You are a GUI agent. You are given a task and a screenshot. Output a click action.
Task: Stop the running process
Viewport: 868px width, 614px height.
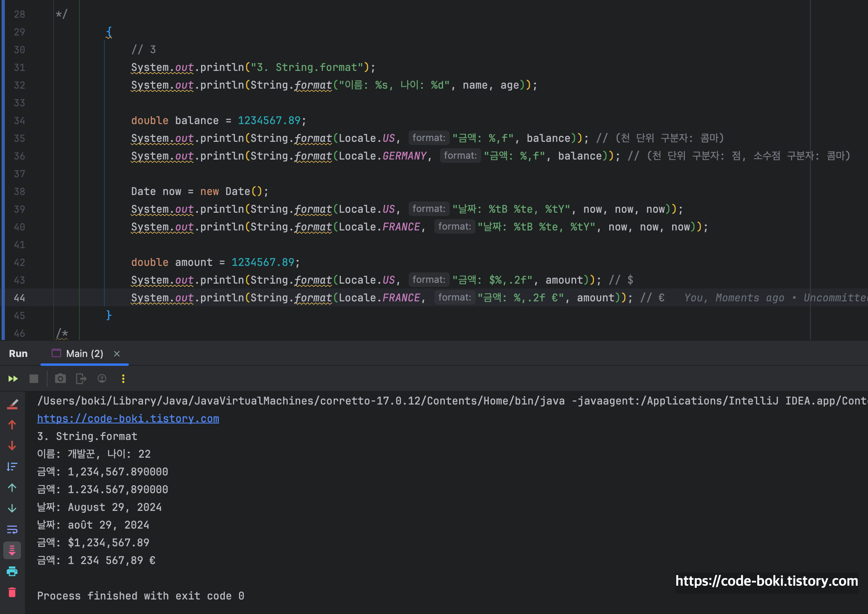tap(34, 379)
